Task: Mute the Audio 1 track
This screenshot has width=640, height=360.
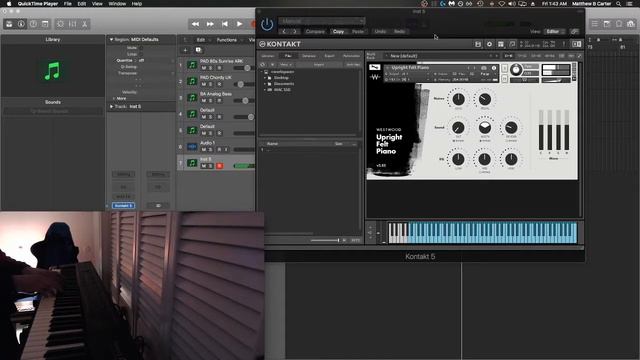Action: point(204,149)
